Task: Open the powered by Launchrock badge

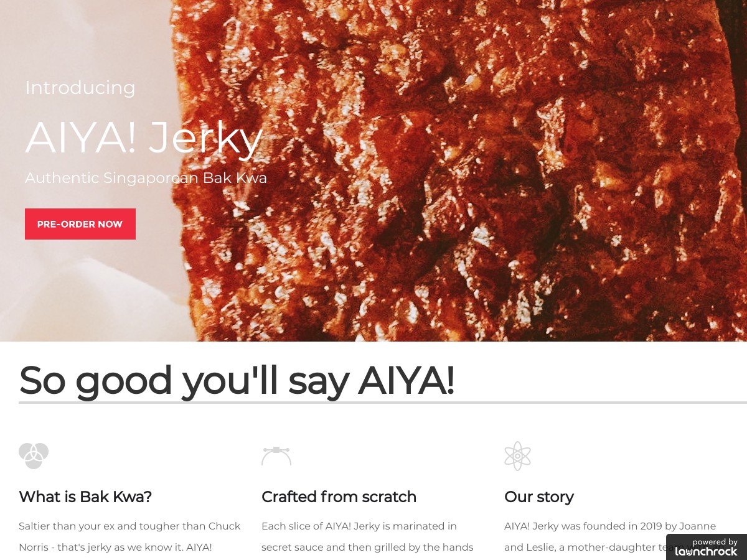Action: [x=707, y=547]
